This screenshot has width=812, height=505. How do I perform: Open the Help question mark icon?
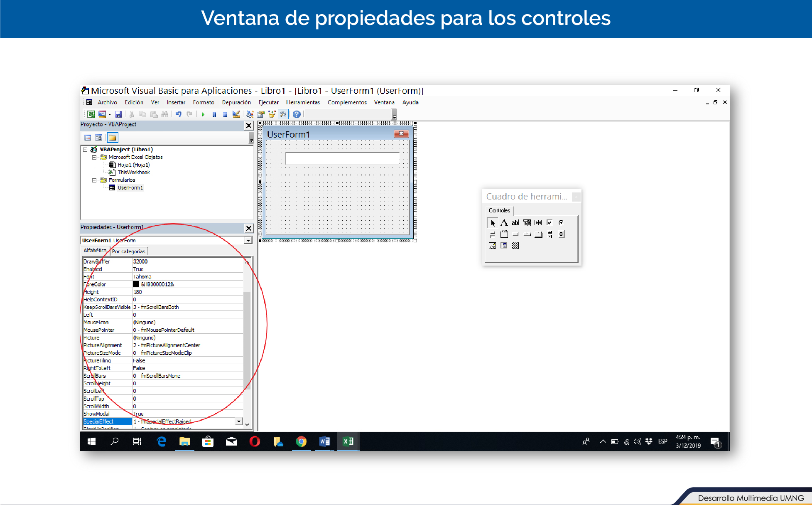click(x=297, y=114)
